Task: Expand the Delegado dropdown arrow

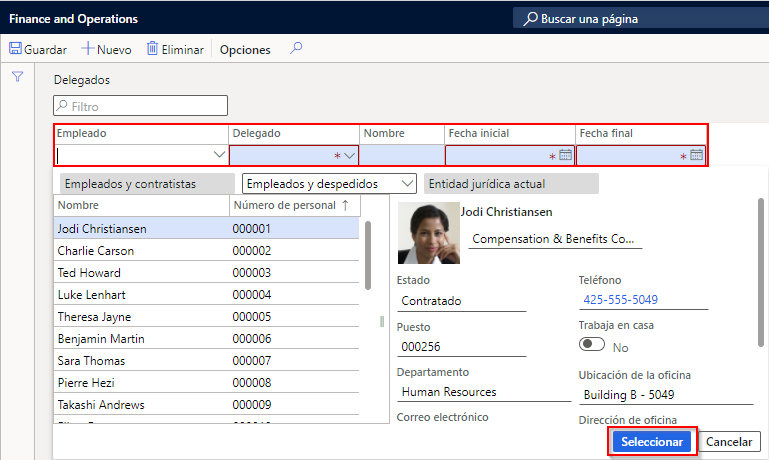Action: coord(349,155)
